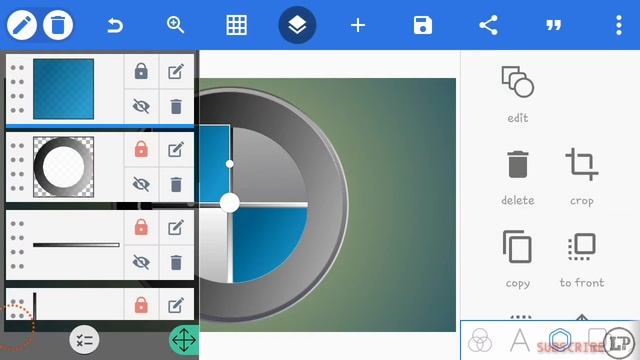Edit the horizontal bar layer

pos(176,227)
